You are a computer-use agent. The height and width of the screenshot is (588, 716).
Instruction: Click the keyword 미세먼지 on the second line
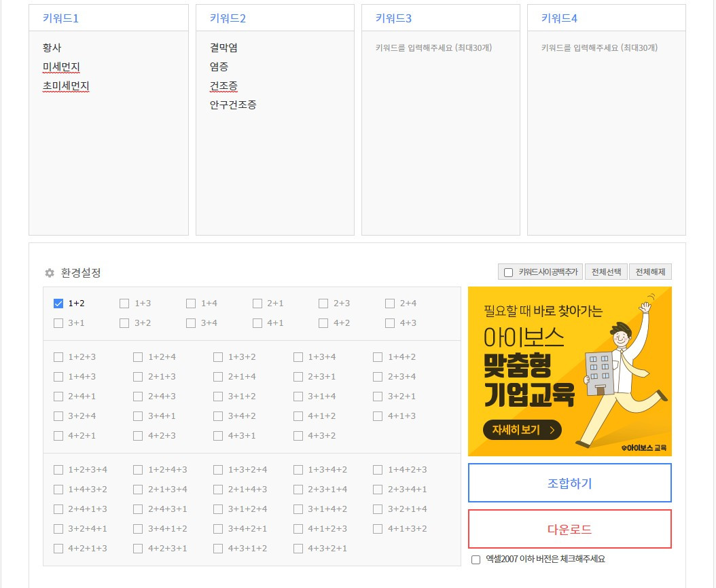click(x=61, y=67)
